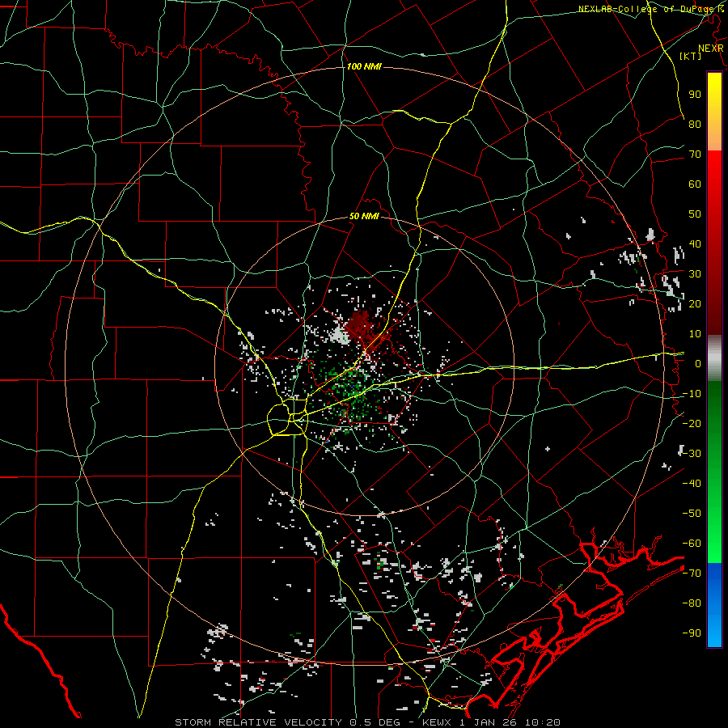Click the -30 scale value
Screen dimensions: 728x728
coord(692,454)
